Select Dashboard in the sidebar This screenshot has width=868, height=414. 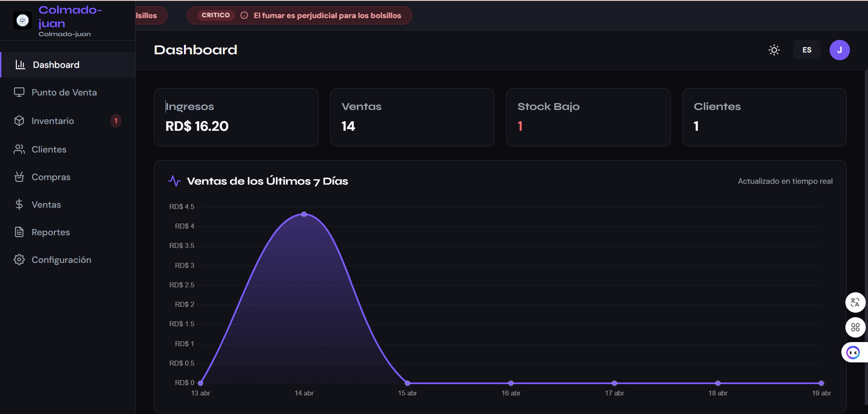click(55, 64)
